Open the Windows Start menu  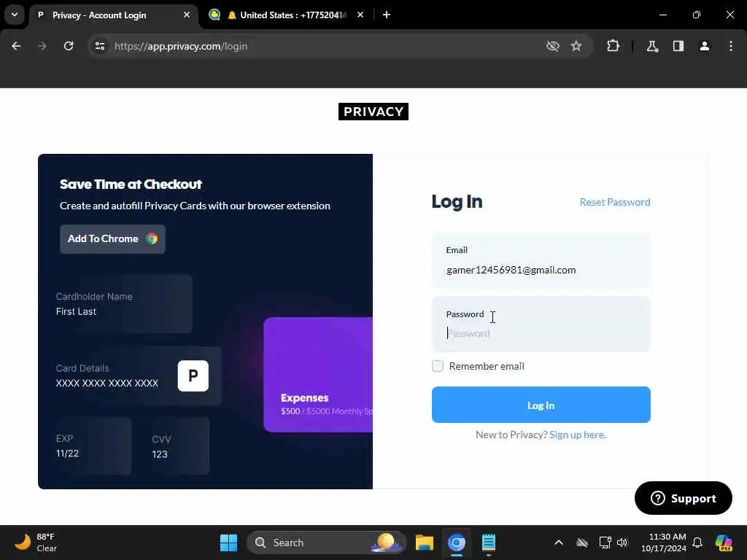pos(228,542)
